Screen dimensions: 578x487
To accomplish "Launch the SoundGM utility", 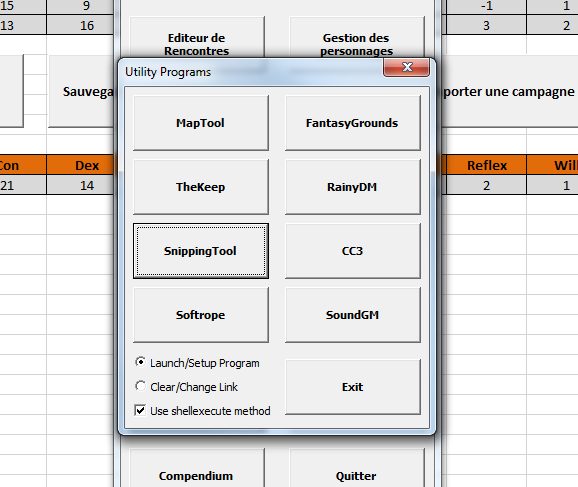I will [x=352, y=315].
